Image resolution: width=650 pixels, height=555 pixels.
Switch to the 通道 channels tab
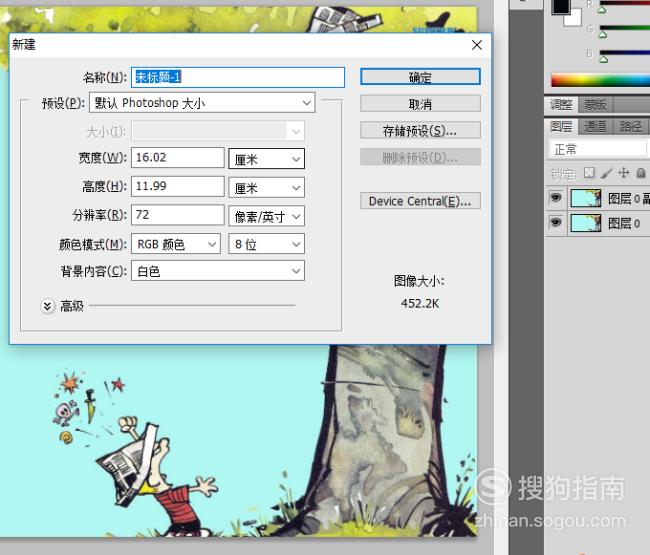595,126
